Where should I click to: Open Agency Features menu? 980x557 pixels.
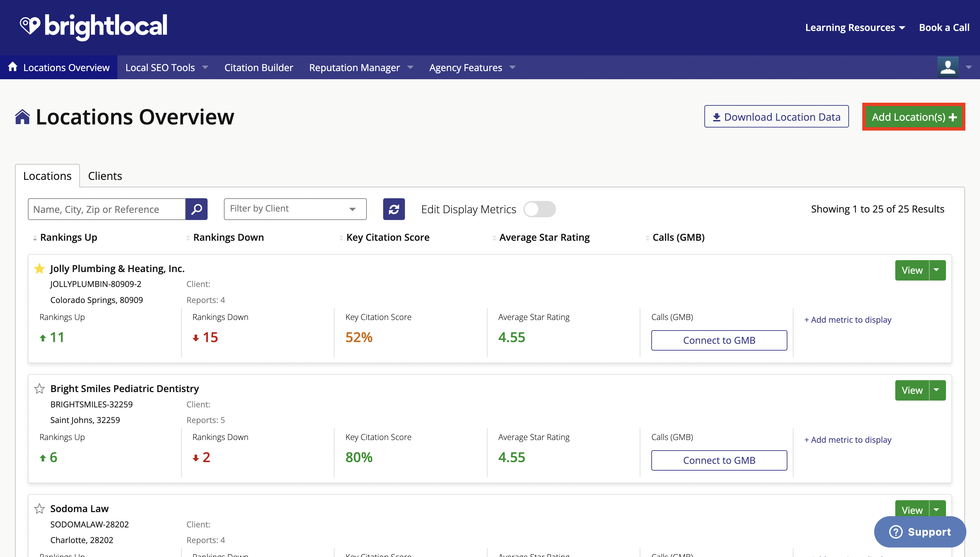[472, 68]
